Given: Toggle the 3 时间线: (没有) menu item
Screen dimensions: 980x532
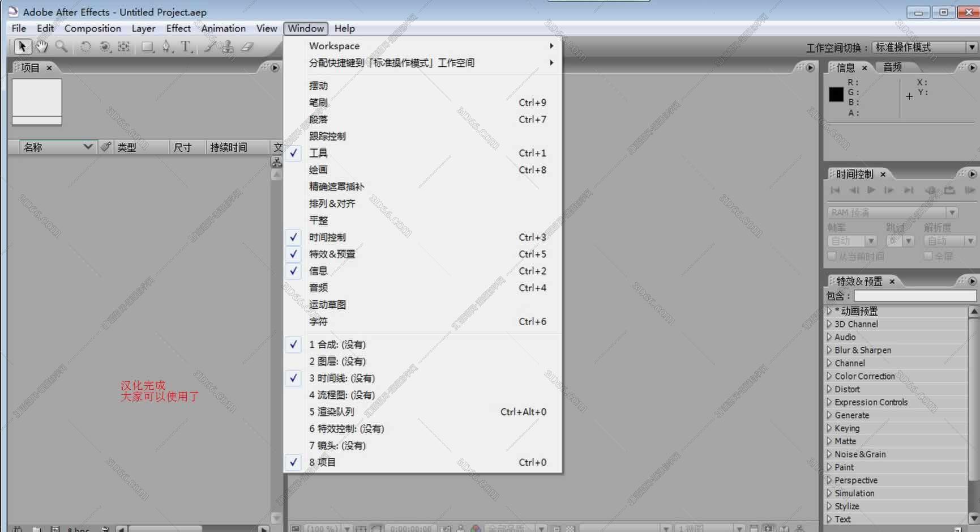Looking at the screenshot, I should [423, 378].
